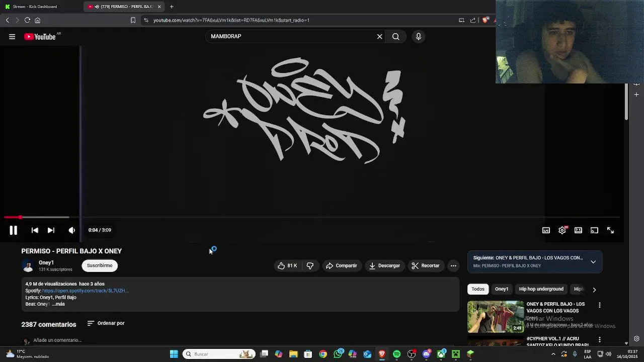Click the Recortar clip button
Screen dimensions: 644x362
[x=426, y=265]
